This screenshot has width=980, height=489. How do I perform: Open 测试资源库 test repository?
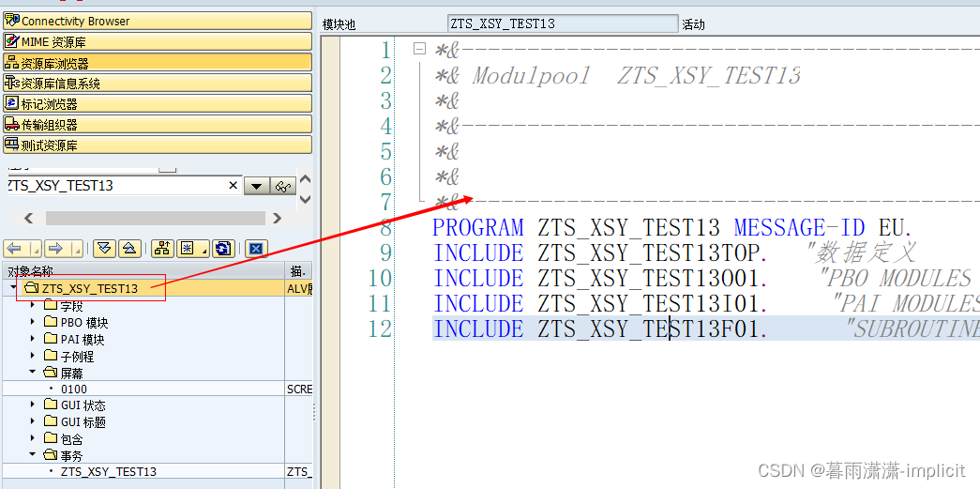pyautogui.click(x=157, y=145)
